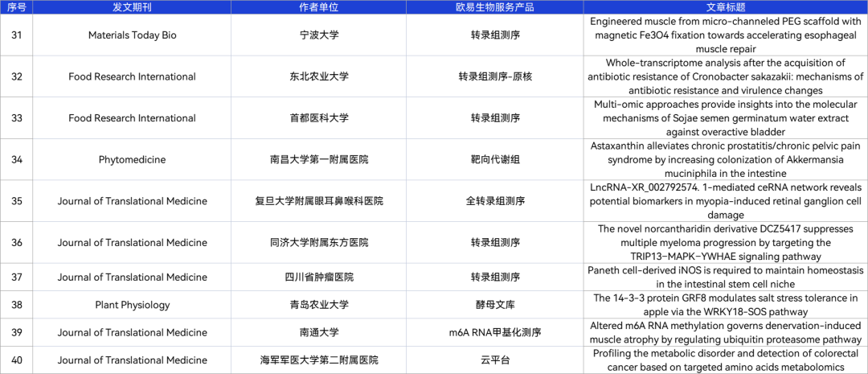Select the 文章标题 column header

point(725,7)
